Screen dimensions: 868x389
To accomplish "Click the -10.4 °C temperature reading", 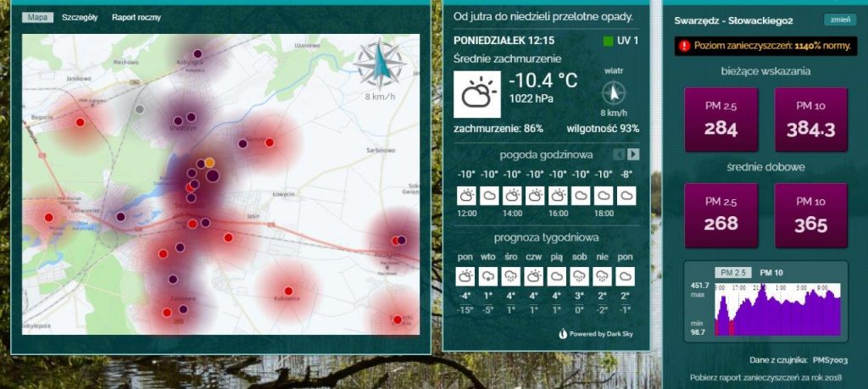I will point(543,81).
